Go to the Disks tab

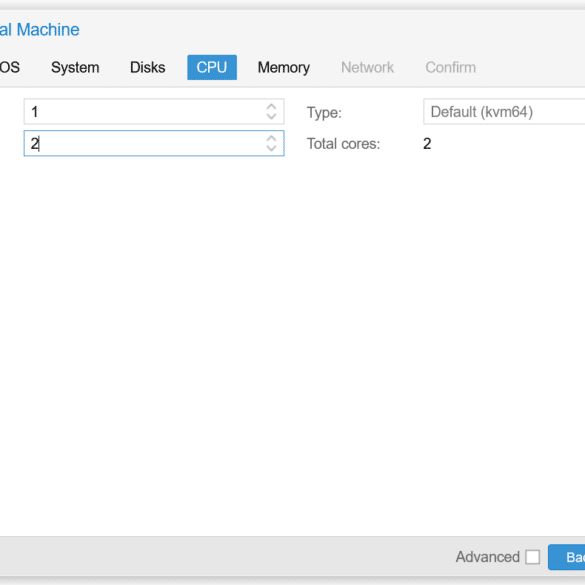147,68
